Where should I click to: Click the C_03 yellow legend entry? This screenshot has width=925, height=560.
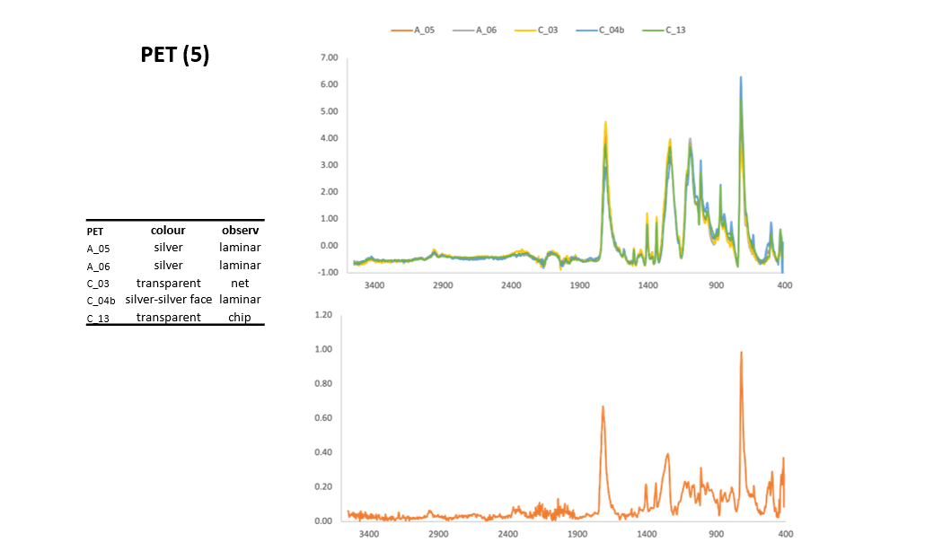[547, 30]
